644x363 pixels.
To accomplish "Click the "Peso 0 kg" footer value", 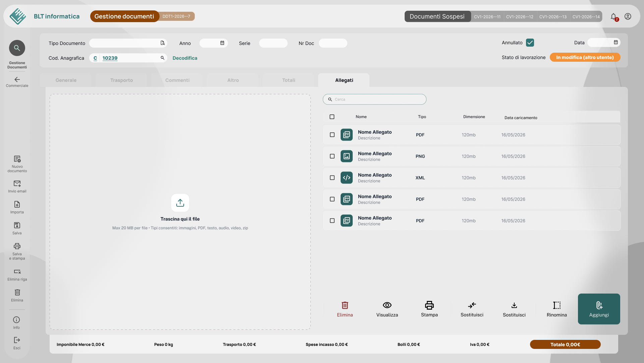I will point(164,345).
